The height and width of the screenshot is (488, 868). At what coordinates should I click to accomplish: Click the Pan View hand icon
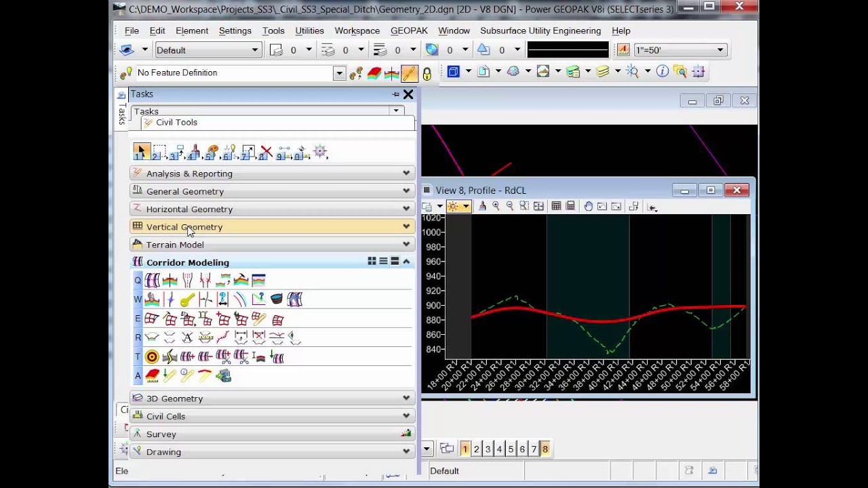[588, 207]
